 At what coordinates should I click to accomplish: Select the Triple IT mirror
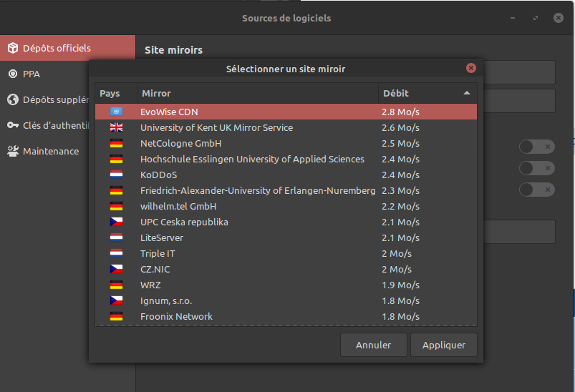point(286,253)
